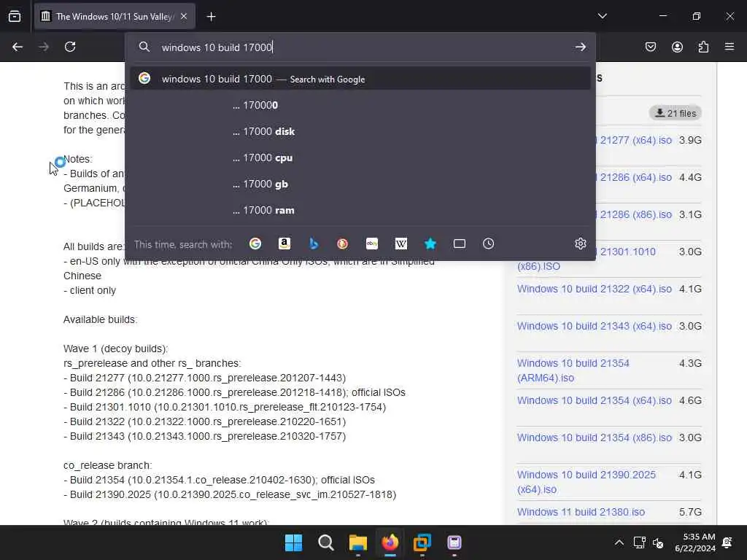Open the Extensions puzzle icon
Viewport: 747px width, 560px height.
point(703,47)
